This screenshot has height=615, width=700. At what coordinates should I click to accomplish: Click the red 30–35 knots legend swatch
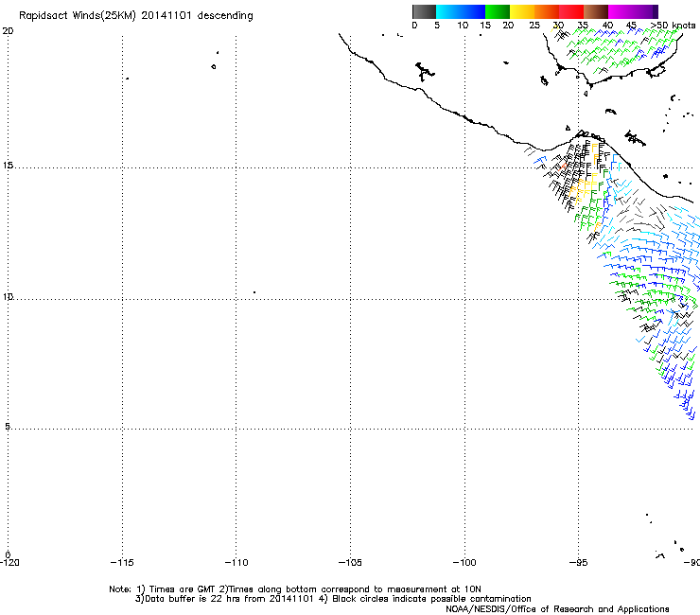[571, 11]
